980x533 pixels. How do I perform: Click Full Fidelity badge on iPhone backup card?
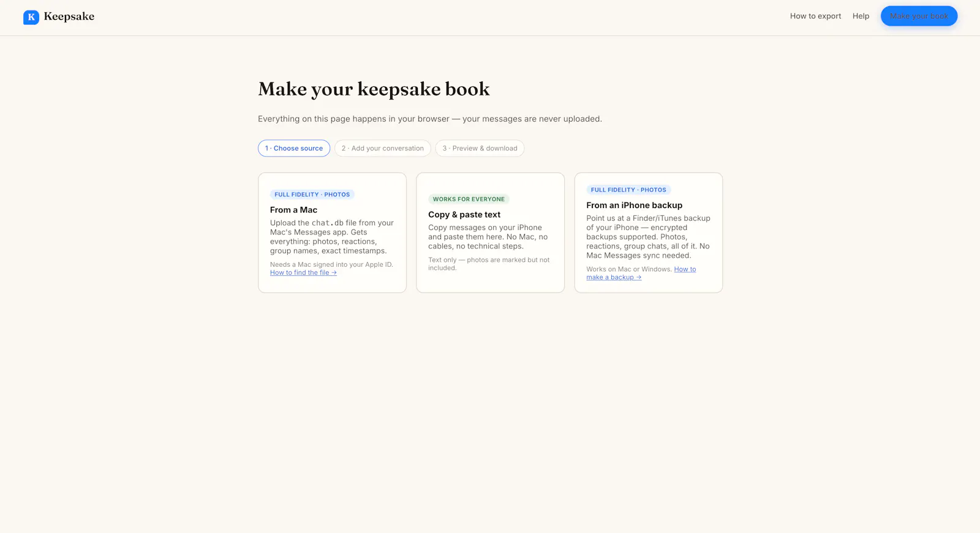click(x=628, y=190)
